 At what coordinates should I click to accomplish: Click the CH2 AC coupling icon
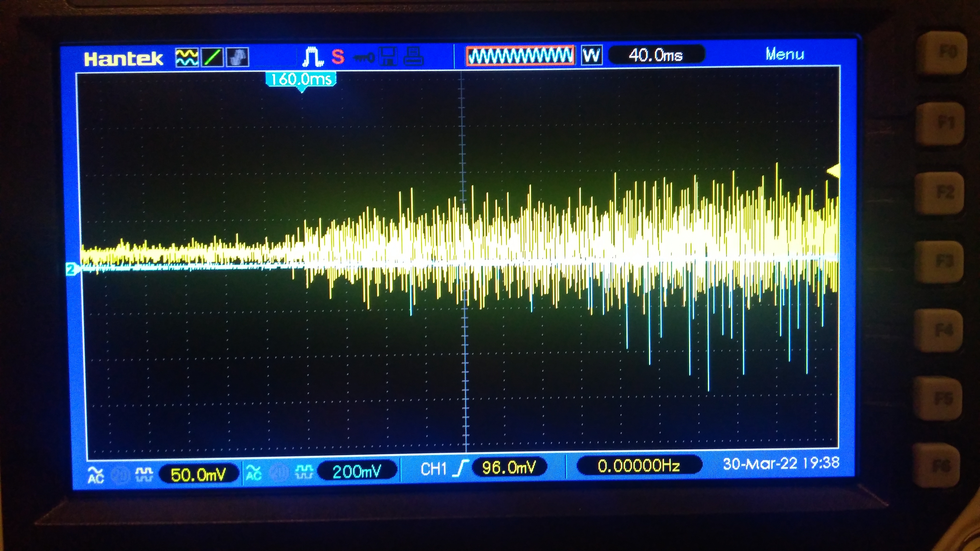click(254, 473)
